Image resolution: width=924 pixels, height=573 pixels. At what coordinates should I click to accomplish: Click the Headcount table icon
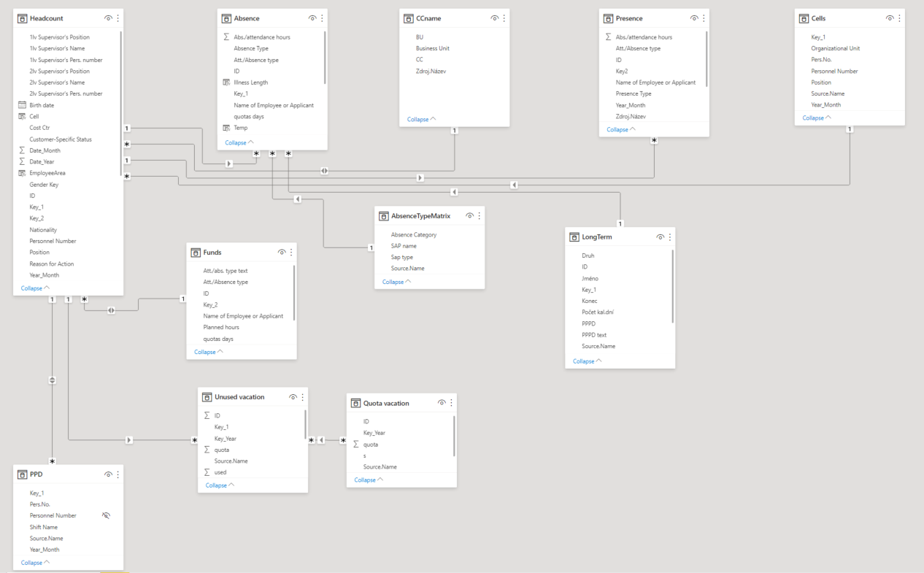tap(23, 18)
